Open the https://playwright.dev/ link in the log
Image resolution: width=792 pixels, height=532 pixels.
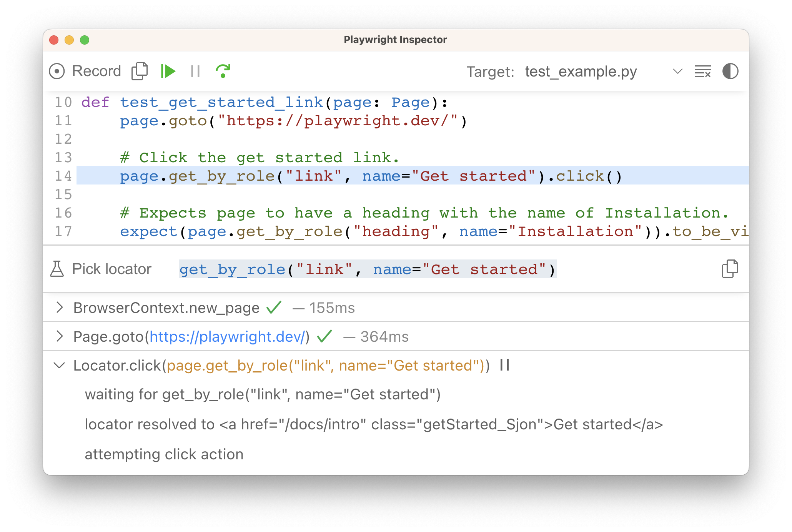click(x=227, y=337)
